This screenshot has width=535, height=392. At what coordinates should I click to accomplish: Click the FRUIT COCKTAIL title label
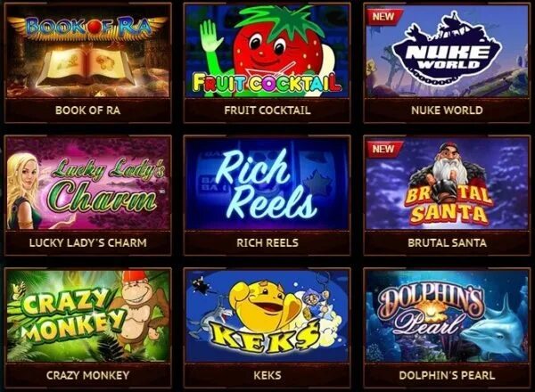tap(267, 110)
